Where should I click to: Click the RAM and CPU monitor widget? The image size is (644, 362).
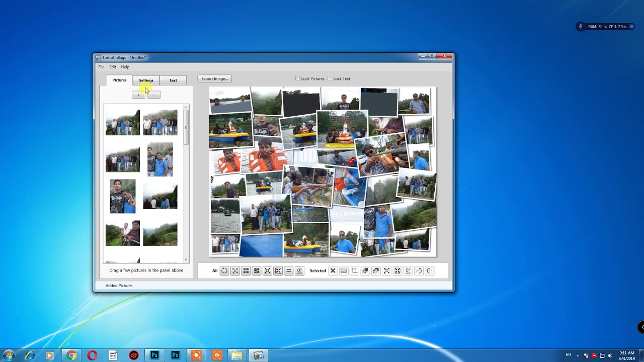(605, 27)
